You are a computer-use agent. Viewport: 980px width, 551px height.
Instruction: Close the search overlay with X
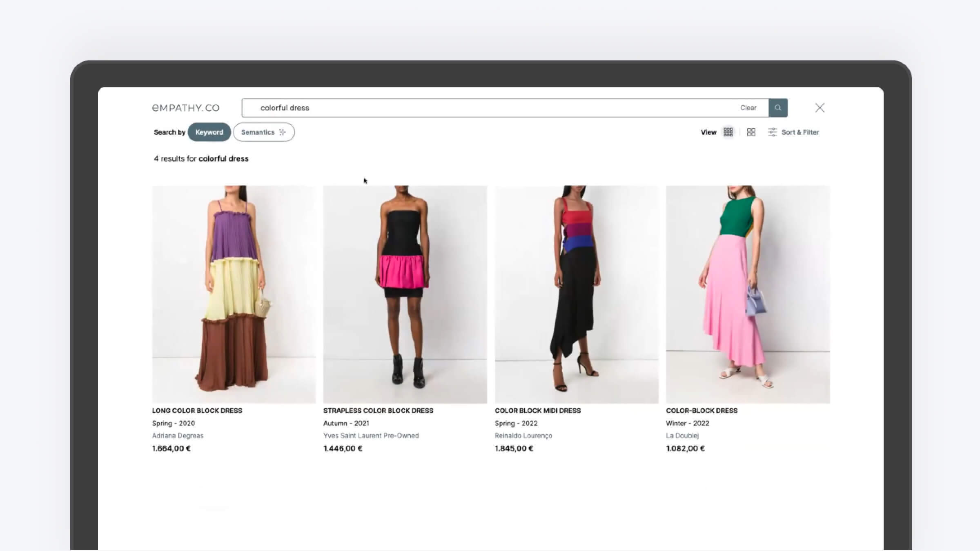pos(820,108)
